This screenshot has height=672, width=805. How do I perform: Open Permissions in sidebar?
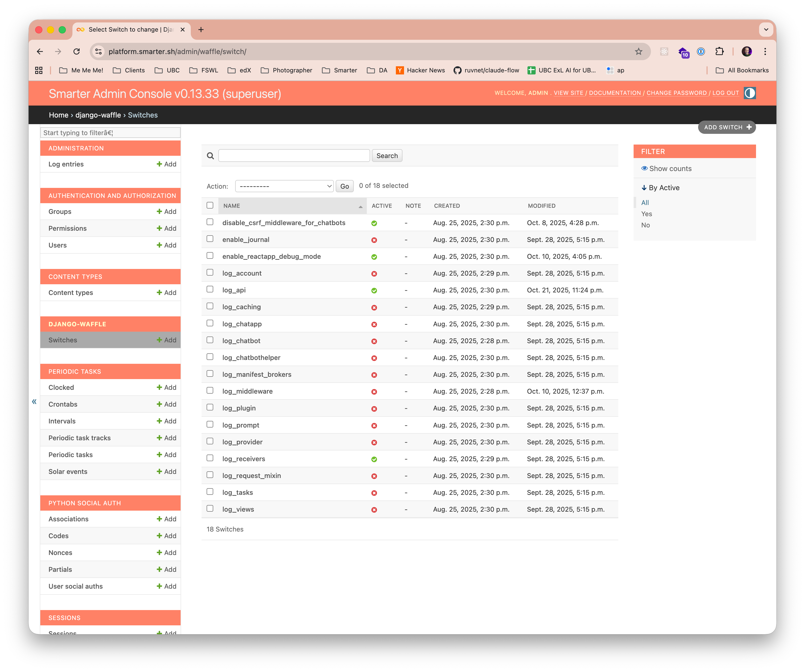pyautogui.click(x=68, y=228)
